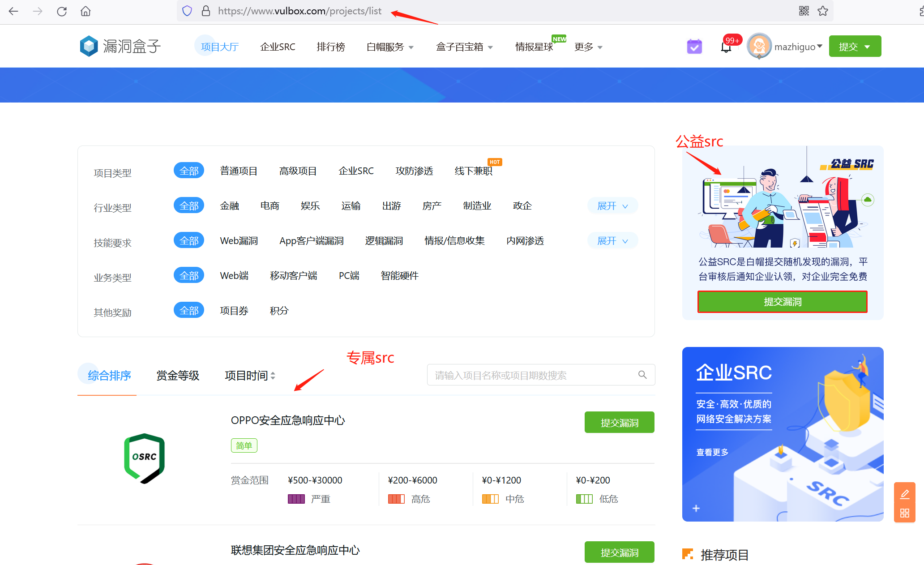The height and width of the screenshot is (565, 924).
Task: Click the sort arrows beside 项目时间
Action: point(273,376)
